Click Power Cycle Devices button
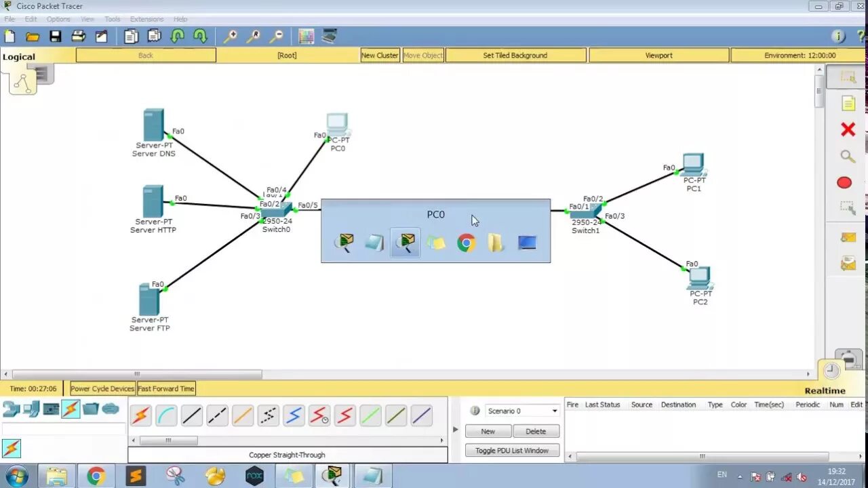868x488 pixels. point(102,388)
